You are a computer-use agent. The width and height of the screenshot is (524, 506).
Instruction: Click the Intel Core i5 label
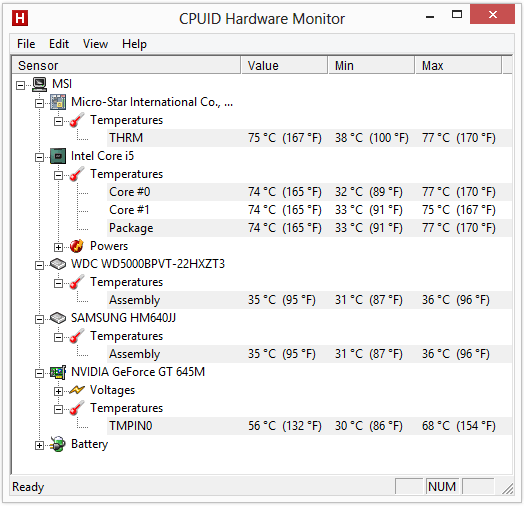pos(102,156)
